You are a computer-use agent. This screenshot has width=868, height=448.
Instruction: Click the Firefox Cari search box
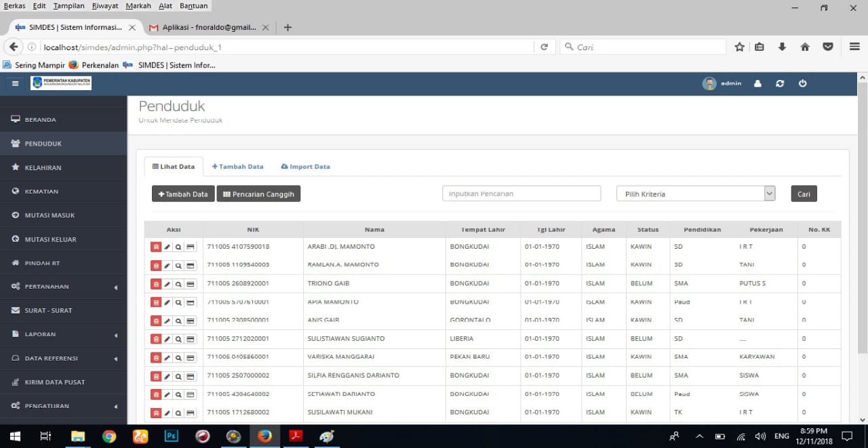pyautogui.click(x=643, y=47)
